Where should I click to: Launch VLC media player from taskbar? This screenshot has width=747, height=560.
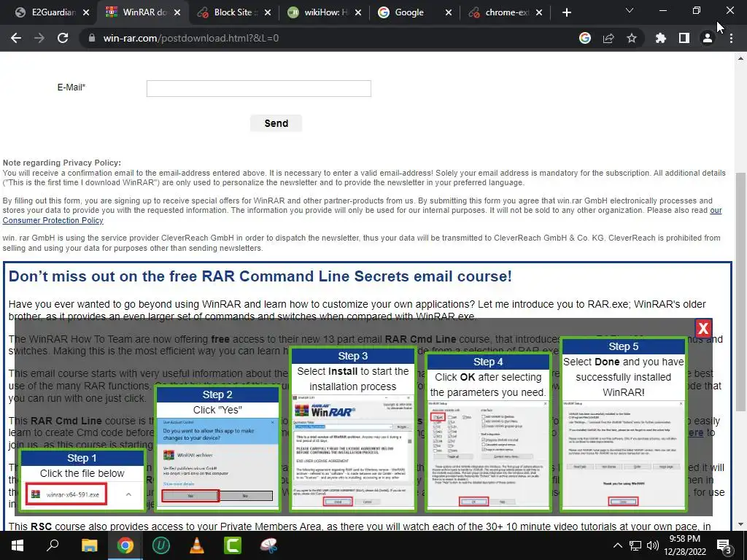tap(197, 545)
